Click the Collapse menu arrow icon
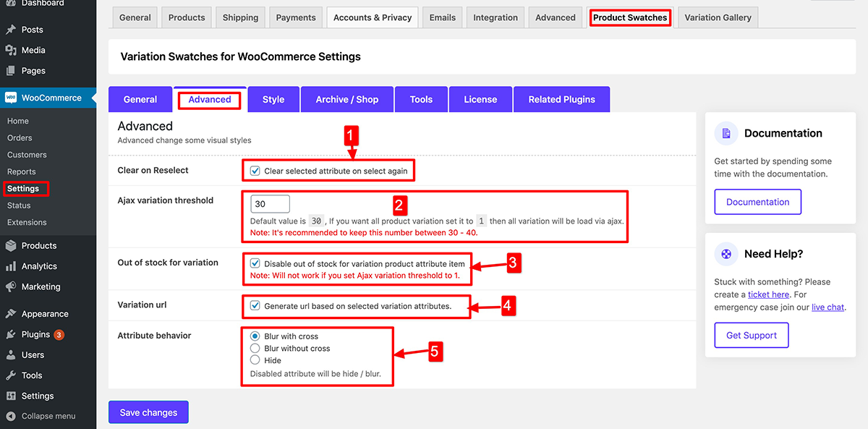 pyautogui.click(x=11, y=417)
